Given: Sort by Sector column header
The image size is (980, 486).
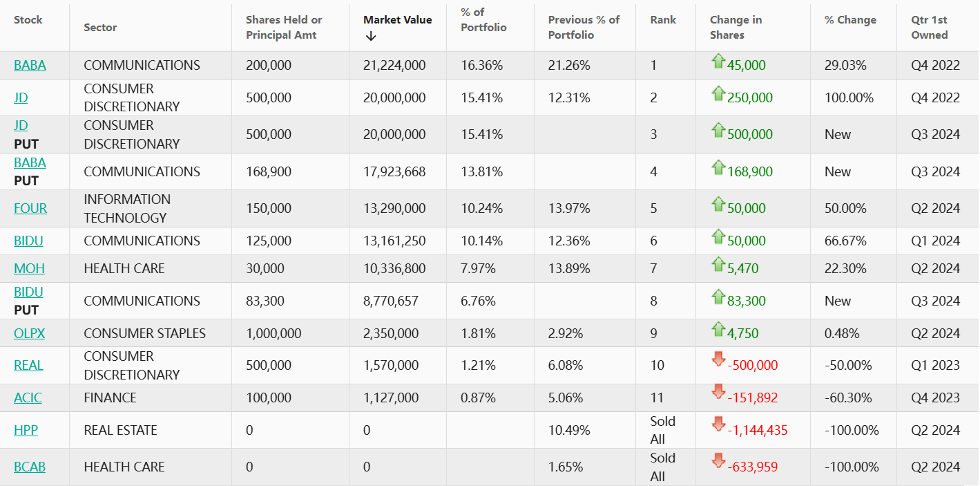Looking at the screenshot, I should tap(100, 27).
